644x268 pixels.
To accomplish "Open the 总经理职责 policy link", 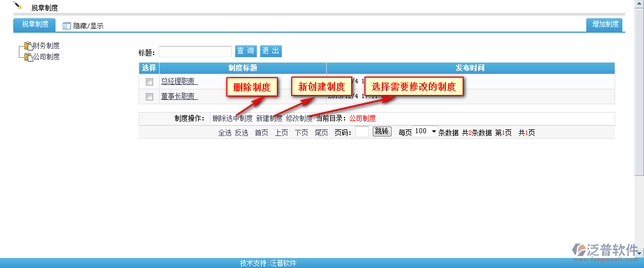I will click(x=180, y=82).
